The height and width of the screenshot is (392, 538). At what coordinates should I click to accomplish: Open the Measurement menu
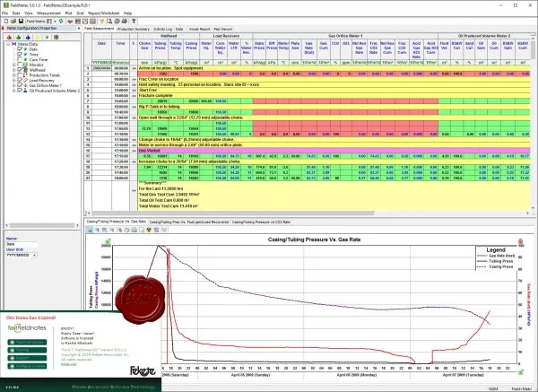[48, 13]
